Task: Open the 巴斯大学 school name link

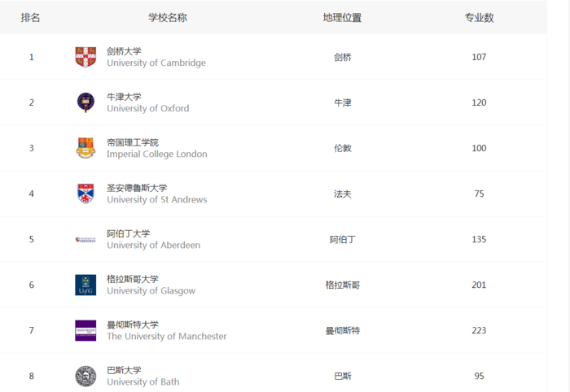Action: point(124,370)
